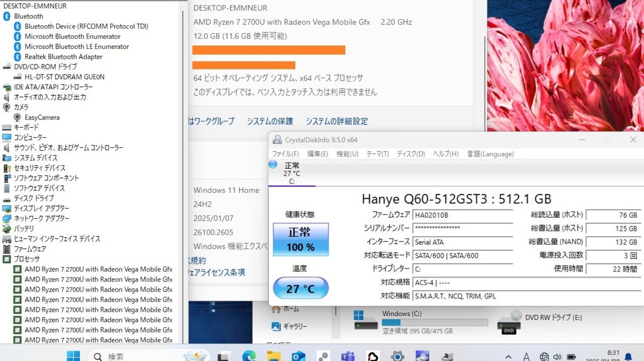This screenshot has width=644, height=361.
Task: Open Microsoft Teams from the taskbar
Action: pyautogui.click(x=348, y=356)
